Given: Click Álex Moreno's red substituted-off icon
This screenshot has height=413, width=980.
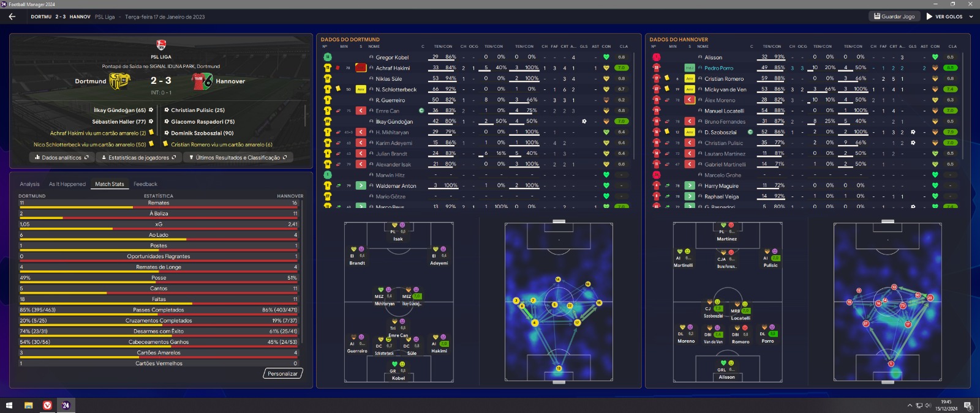Looking at the screenshot, I should tap(690, 100).
